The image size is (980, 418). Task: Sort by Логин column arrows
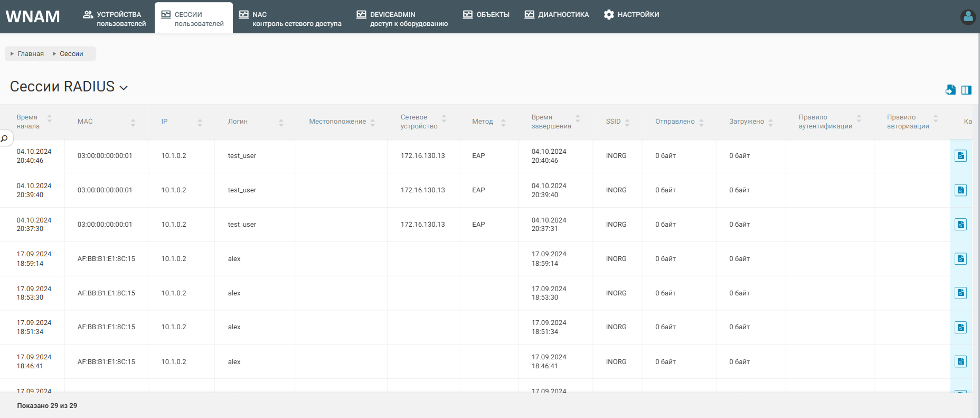point(281,122)
